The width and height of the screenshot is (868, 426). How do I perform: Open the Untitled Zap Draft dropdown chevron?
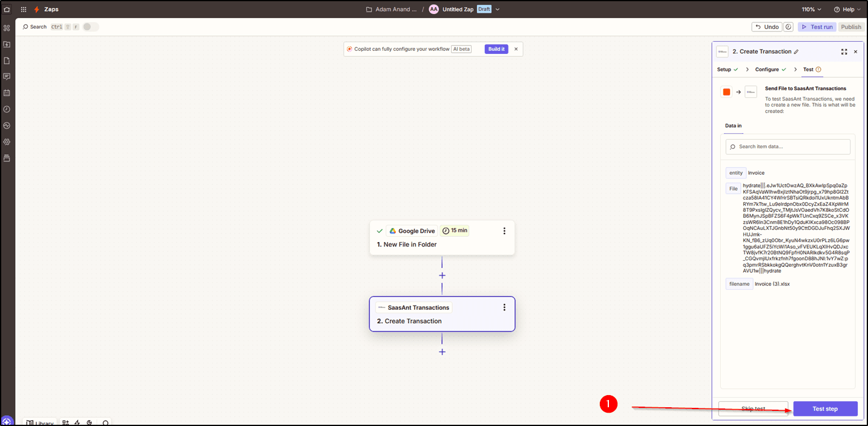point(498,10)
